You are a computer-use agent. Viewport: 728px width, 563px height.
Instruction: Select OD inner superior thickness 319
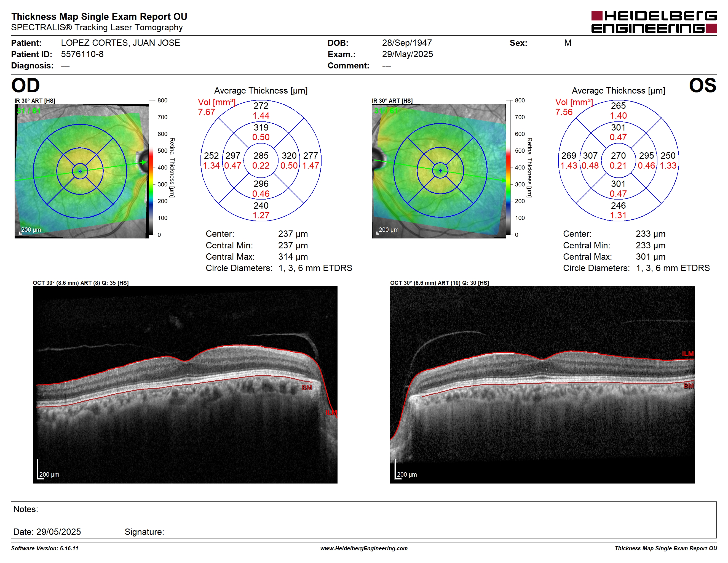point(261,128)
